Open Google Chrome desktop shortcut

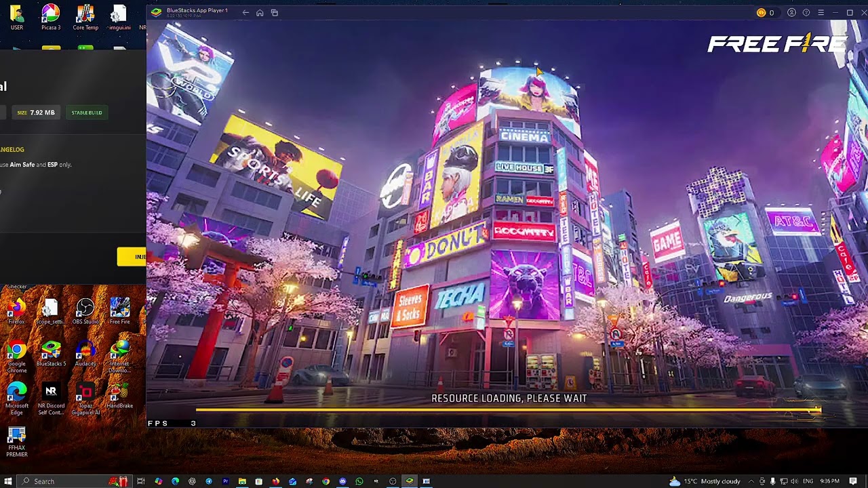(16, 357)
